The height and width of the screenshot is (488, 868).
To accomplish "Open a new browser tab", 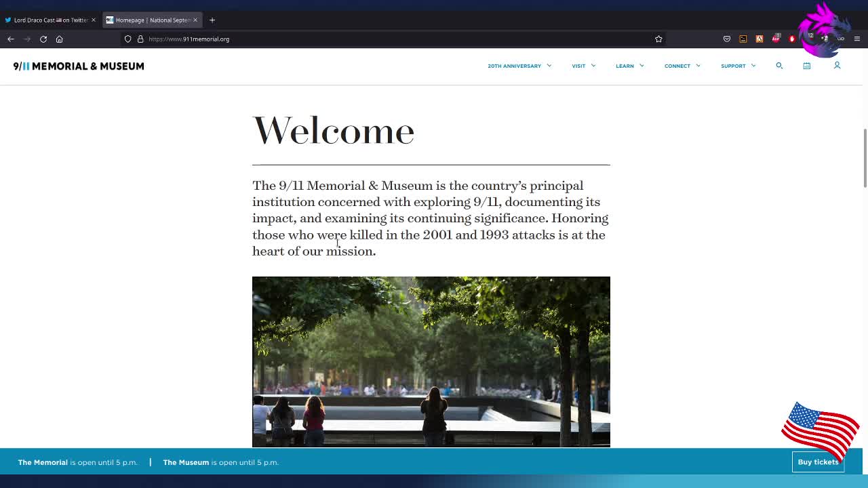I will (x=212, y=20).
